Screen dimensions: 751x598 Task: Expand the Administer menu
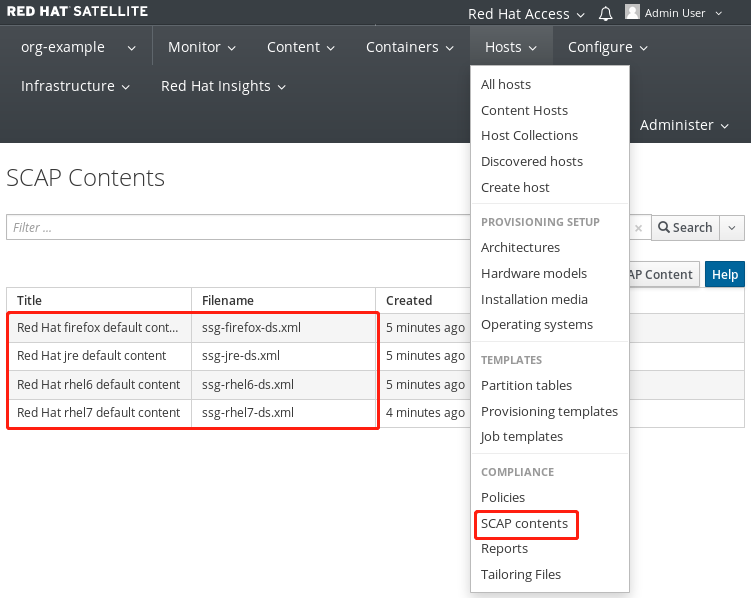684,125
